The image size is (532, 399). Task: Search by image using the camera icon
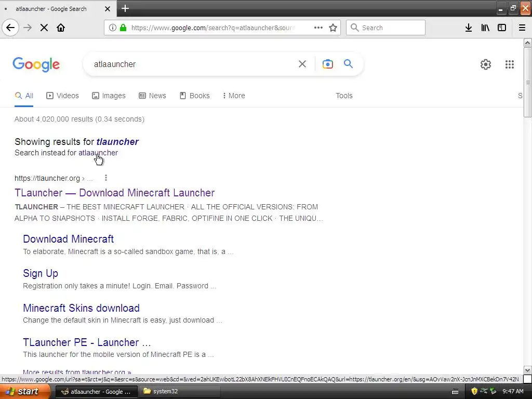pyautogui.click(x=328, y=64)
